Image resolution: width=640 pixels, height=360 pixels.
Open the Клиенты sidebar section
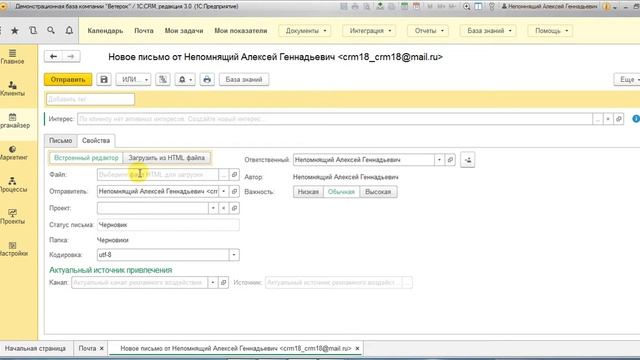tap(12, 89)
